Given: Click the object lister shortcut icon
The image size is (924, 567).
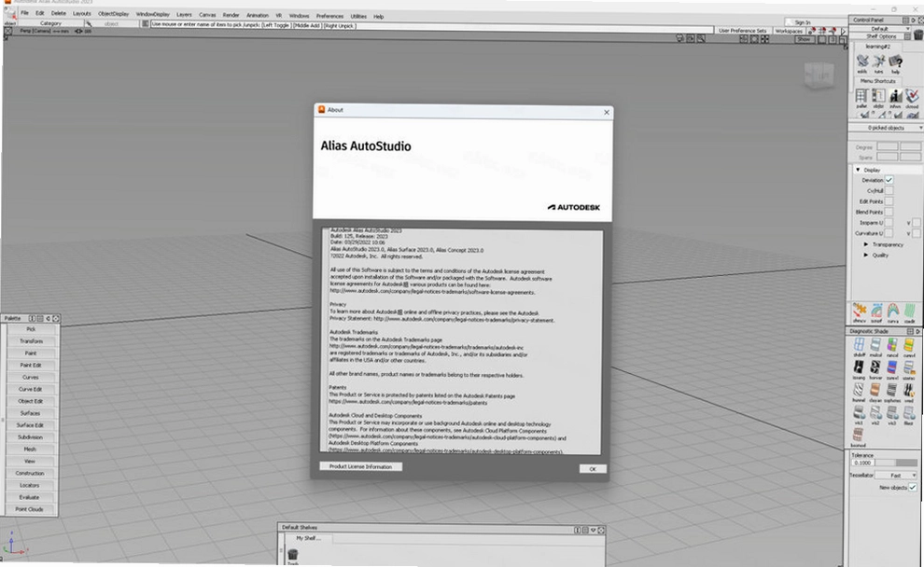Looking at the screenshot, I should coord(878,98).
